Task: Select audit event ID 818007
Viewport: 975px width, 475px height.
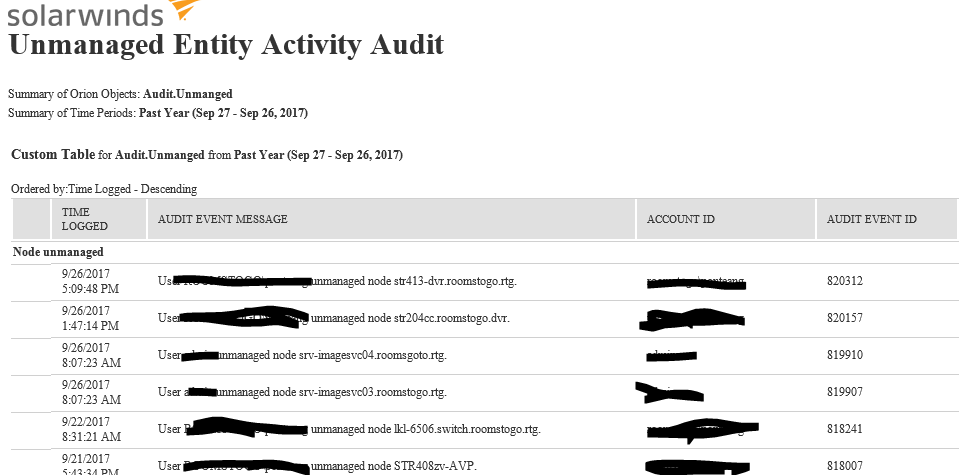Action: click(844, 466)
